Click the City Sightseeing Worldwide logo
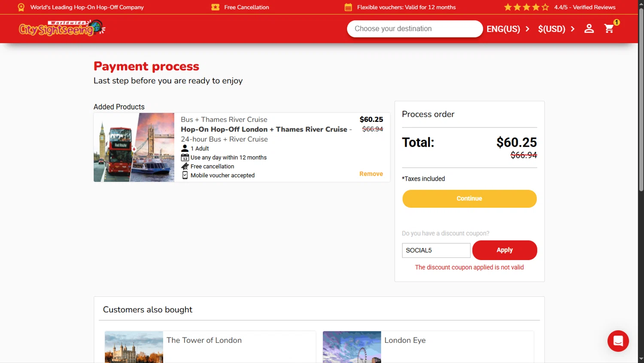This screenshot has width=644, height=363. point(62,28)
